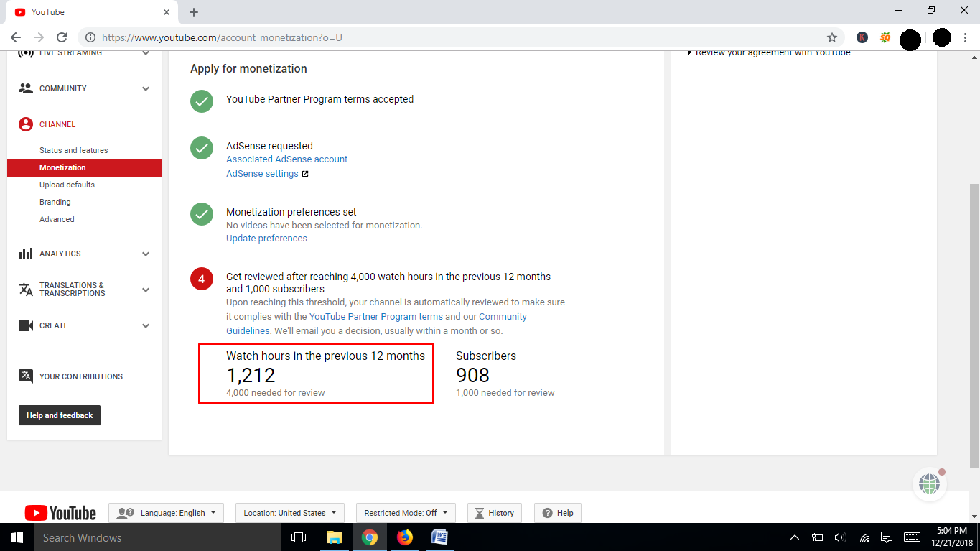
Task: Open the YouTube Partner Program terms link
Action: [x=376, y=317]
